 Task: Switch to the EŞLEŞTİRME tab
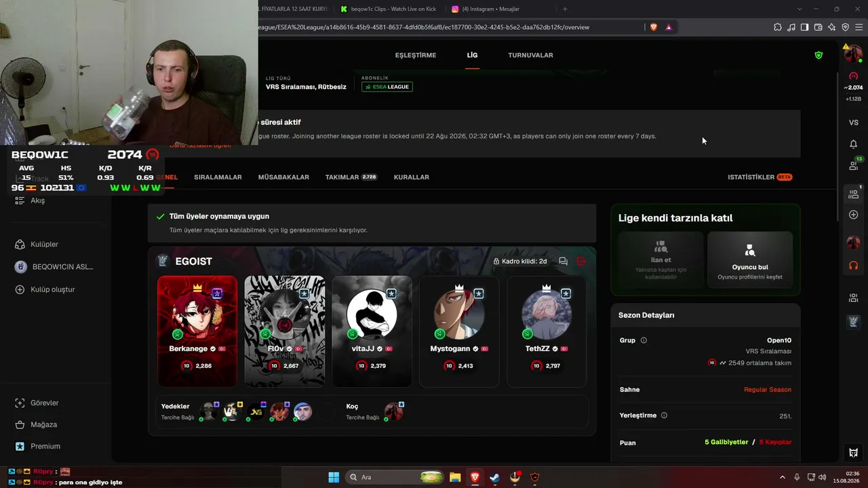416,55
